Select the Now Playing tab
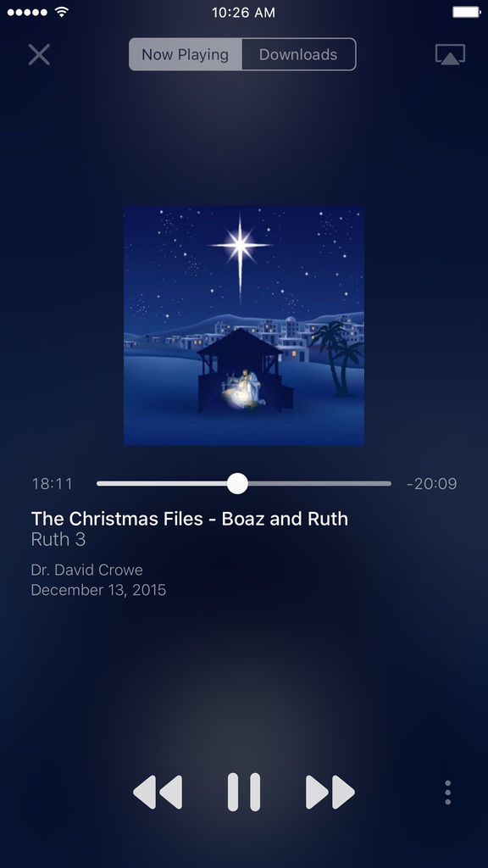Viewport: 488px width, 868px height. [186, 54]
